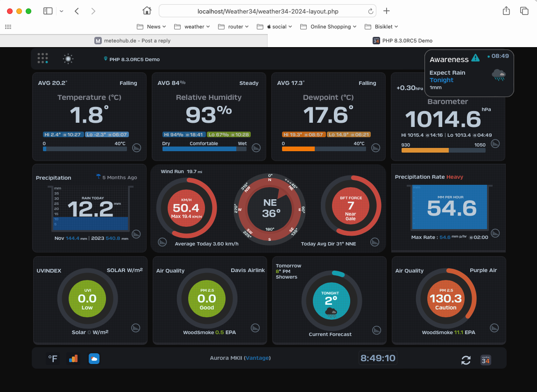Open the Precipitation Rate chart icon

click(495, 233)
